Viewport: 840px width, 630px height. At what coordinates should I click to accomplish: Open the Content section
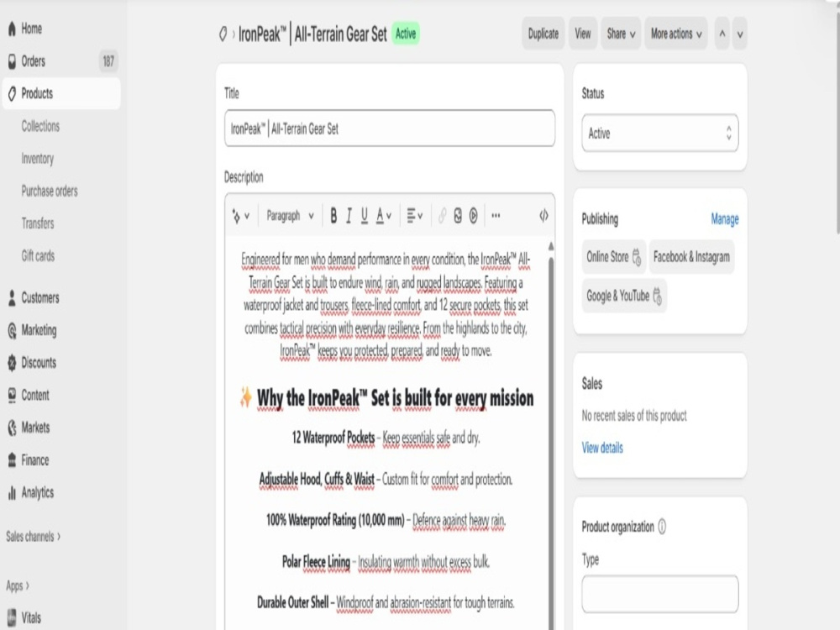34,396
